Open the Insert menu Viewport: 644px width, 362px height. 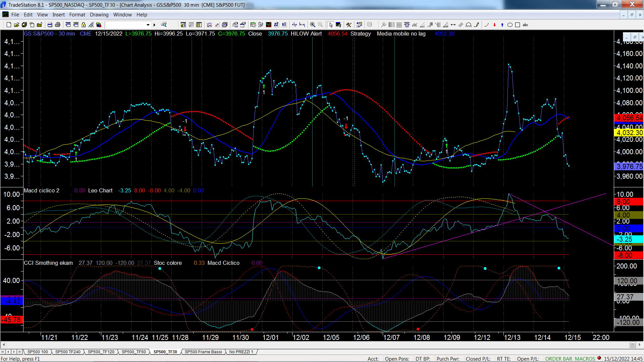(59, 15)
